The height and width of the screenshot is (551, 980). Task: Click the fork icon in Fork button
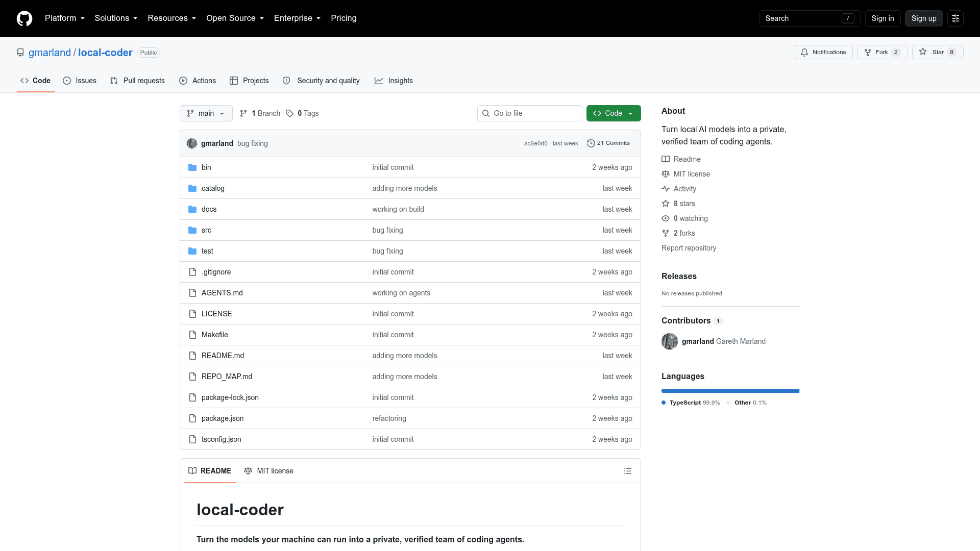[868, 52]
